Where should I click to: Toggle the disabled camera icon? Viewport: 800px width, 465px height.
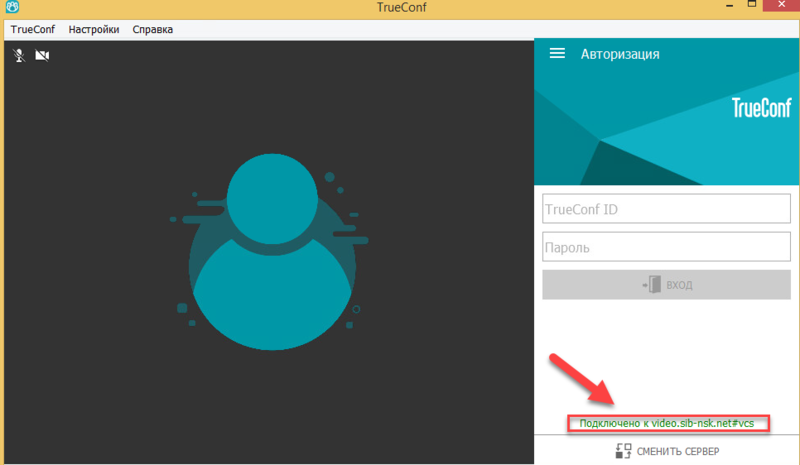pyautogui.click(x=42, y=55)
